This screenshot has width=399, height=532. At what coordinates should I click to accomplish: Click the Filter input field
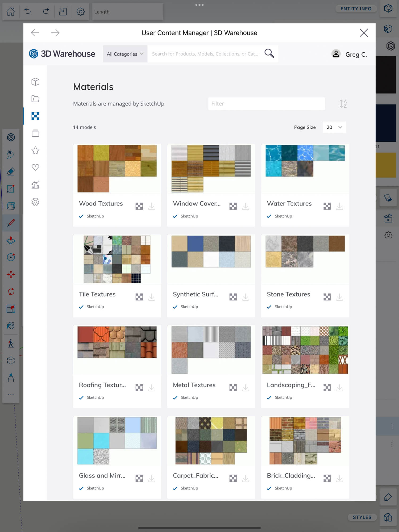point(266,104)
